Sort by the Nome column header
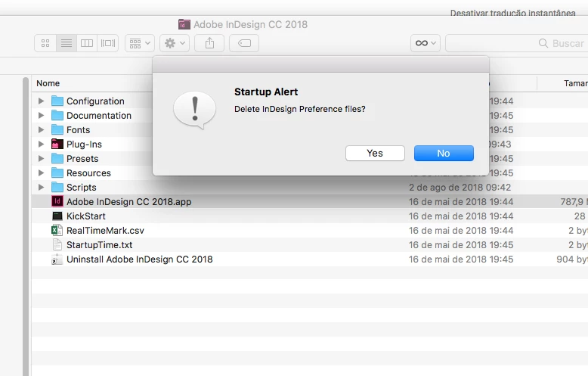This screenshot has height=376, width=588. tap(48, 83)
